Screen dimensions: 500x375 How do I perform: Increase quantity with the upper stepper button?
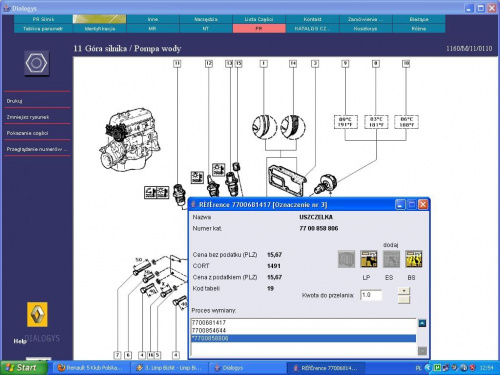[x=404, y=291]
